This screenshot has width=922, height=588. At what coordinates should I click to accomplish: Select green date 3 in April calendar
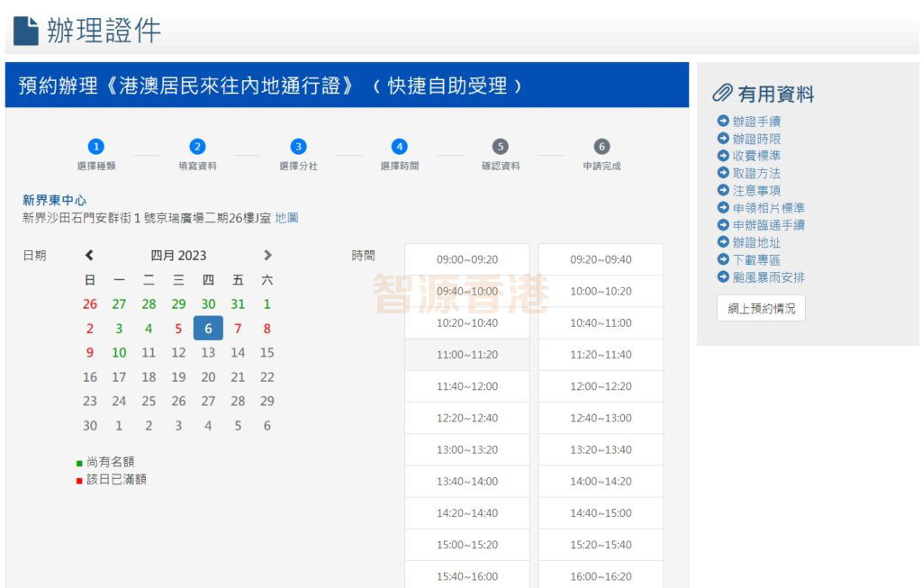pyautogui.click(x=119, y=328)
